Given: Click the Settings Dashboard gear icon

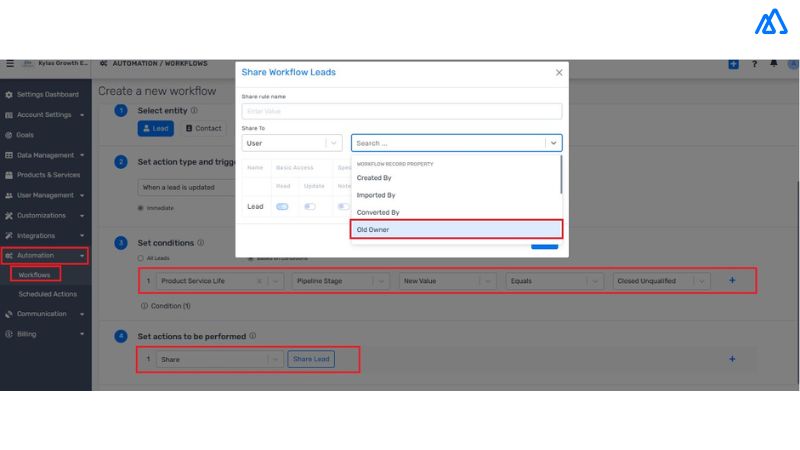Looking at the screenshot, I should tap(9, 95).
